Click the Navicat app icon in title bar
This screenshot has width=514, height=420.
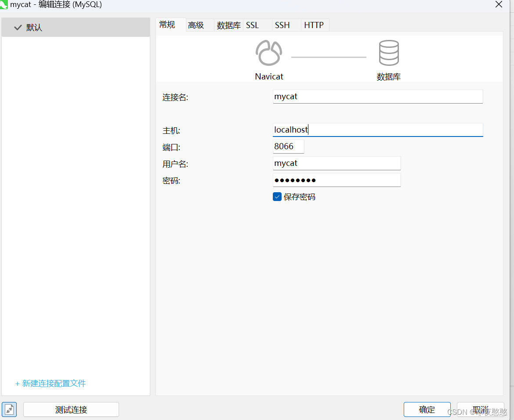click(4, 4)
